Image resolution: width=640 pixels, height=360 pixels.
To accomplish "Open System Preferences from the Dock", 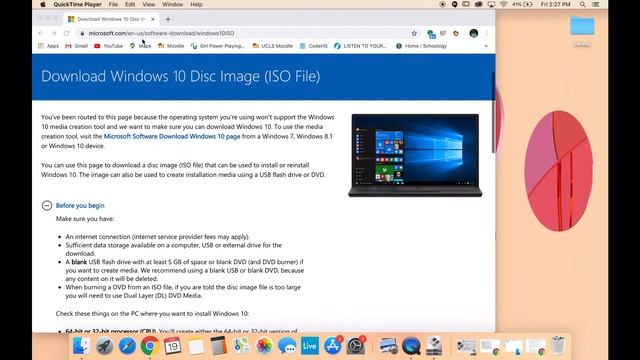I will coord(356,346).
